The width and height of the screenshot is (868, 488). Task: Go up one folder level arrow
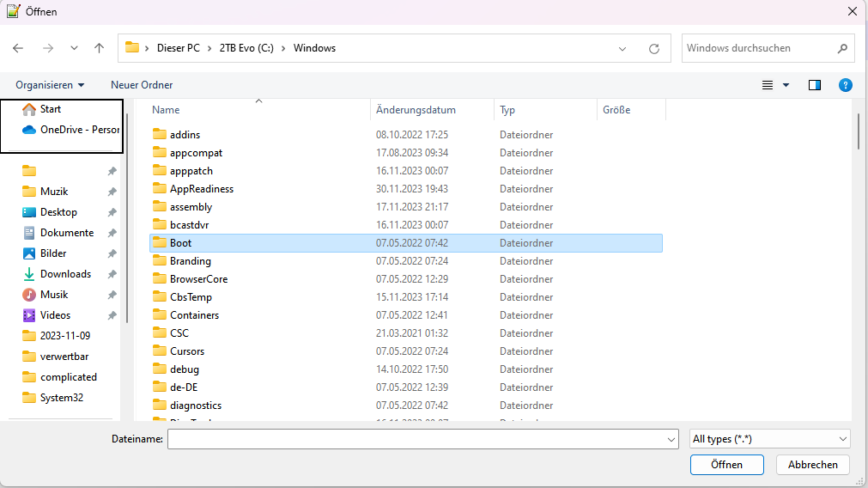[99, 48]
